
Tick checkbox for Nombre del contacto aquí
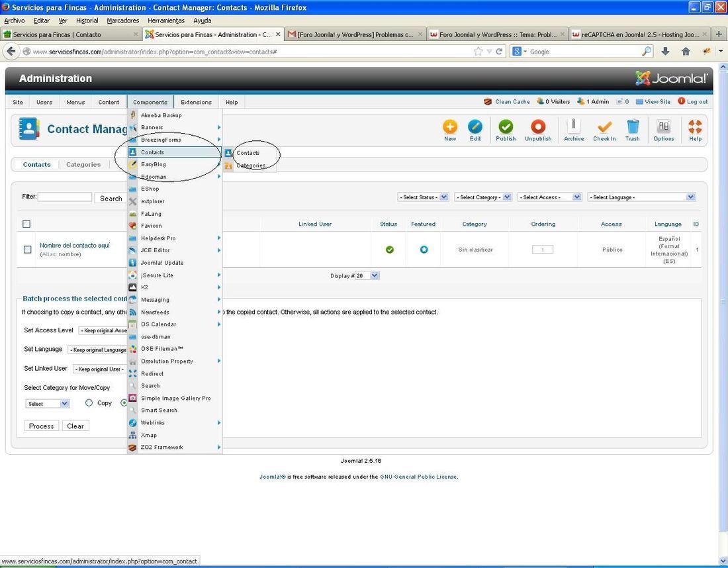pos(27,250)
